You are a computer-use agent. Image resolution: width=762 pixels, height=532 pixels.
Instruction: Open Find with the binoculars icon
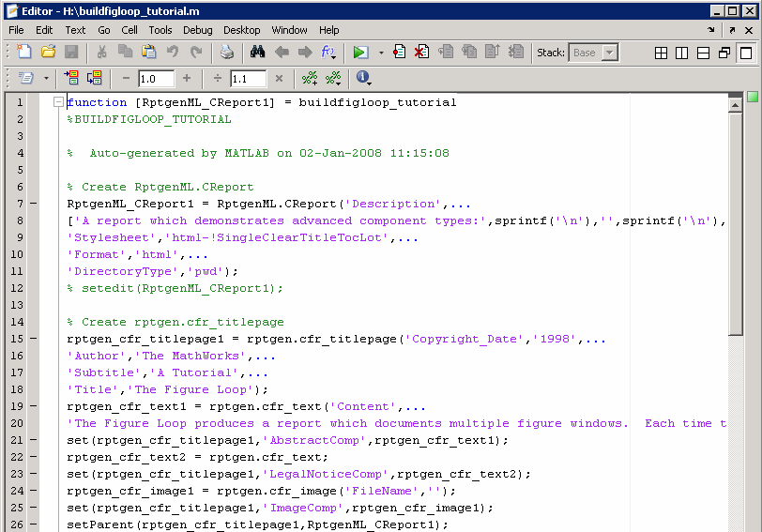click(258, 53)
